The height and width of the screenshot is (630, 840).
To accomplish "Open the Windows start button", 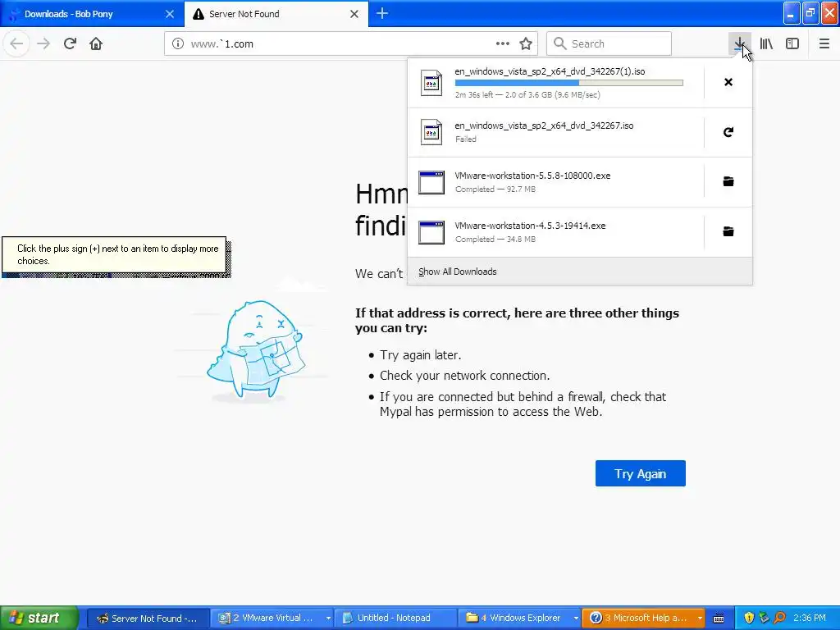I will coord(39,618).
